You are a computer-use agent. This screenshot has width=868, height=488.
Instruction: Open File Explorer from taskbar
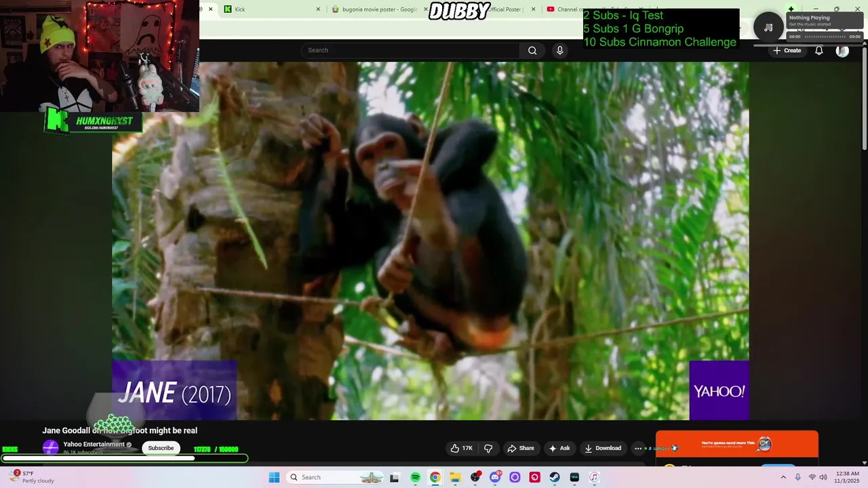tap(455, 477)
